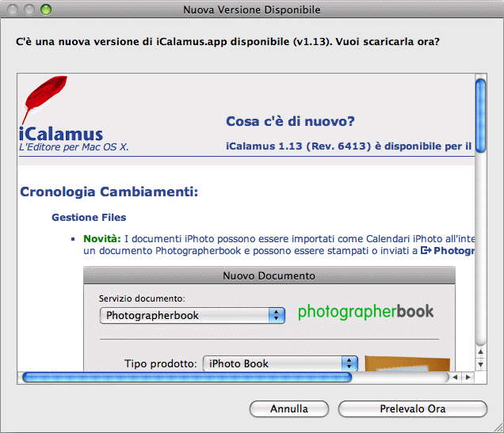Screen dimensions: 504x433
Task: Click the Cronologia Cambiamenti heading
Action: 109,192
